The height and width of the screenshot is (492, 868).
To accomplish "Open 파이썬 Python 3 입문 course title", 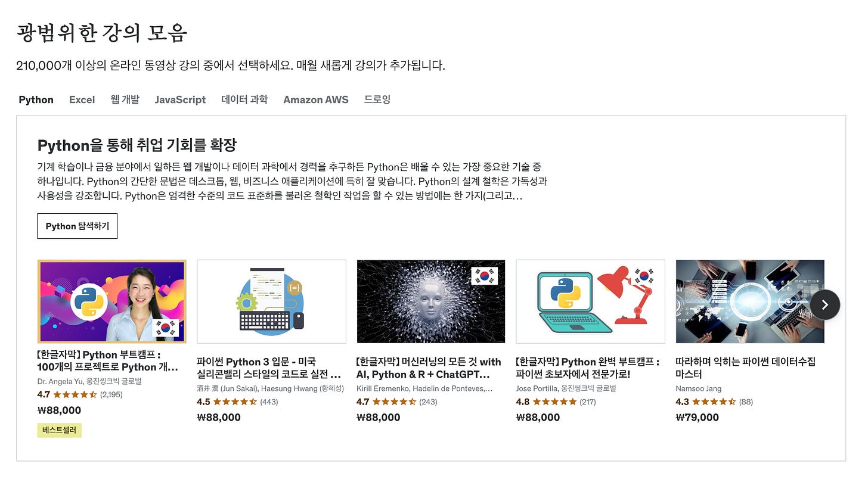I will click(x=269, y=368).
